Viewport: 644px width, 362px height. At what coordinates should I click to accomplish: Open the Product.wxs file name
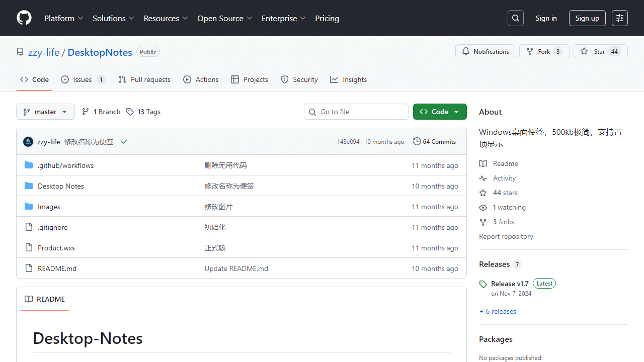click(56, 248)
